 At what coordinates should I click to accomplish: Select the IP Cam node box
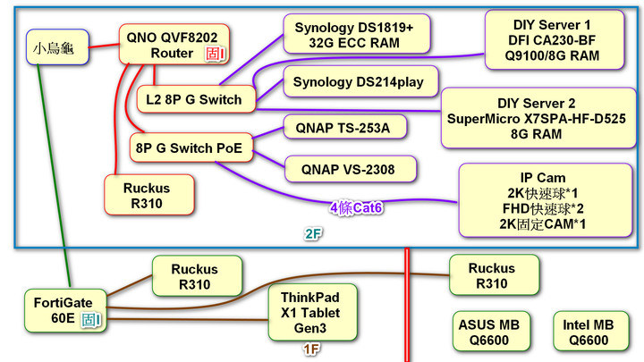[x=545, y=200]
